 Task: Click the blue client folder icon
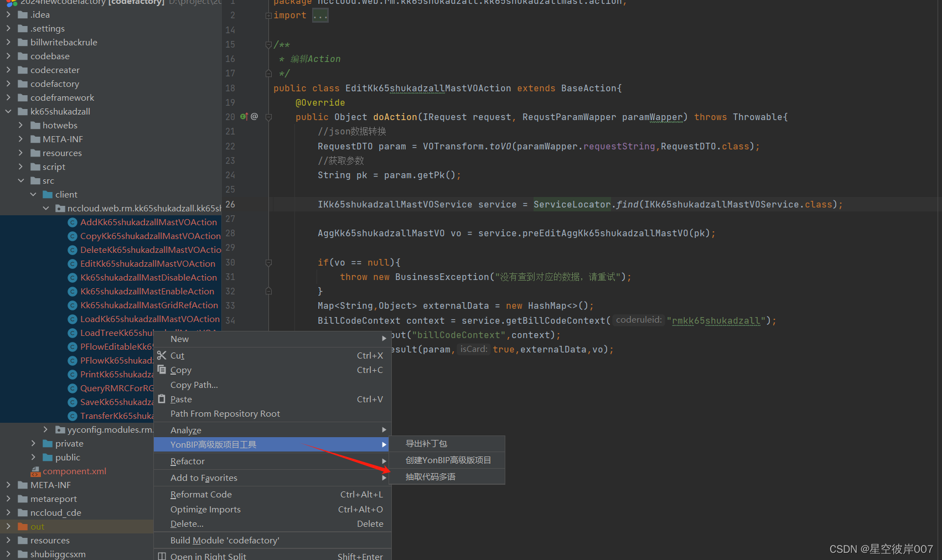48,194
